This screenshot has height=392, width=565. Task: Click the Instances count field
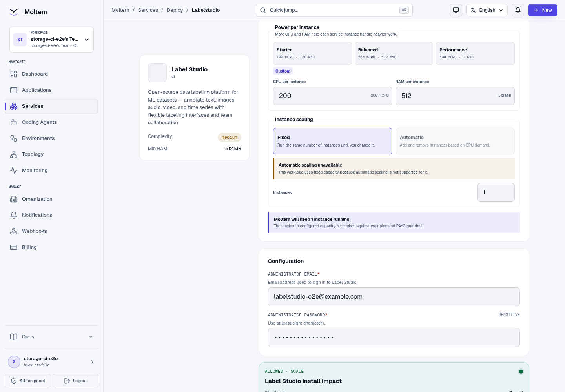click(x=496, y=192)
